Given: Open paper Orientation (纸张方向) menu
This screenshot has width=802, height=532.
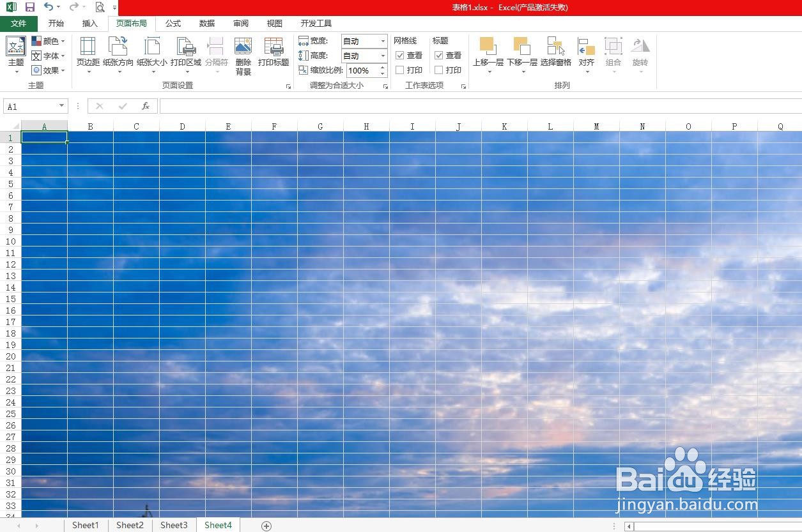Looking at the screenshot, I should coord(118,54).
